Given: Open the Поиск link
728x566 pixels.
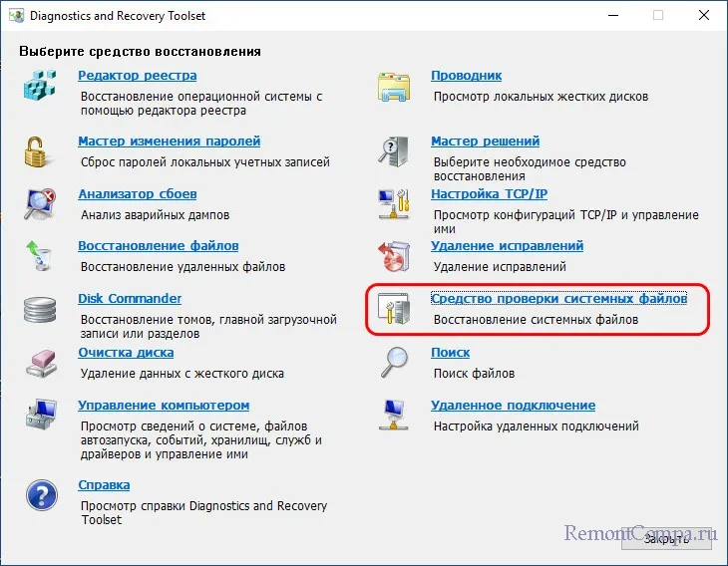Looking at the screenshot, I should (451, 353).
